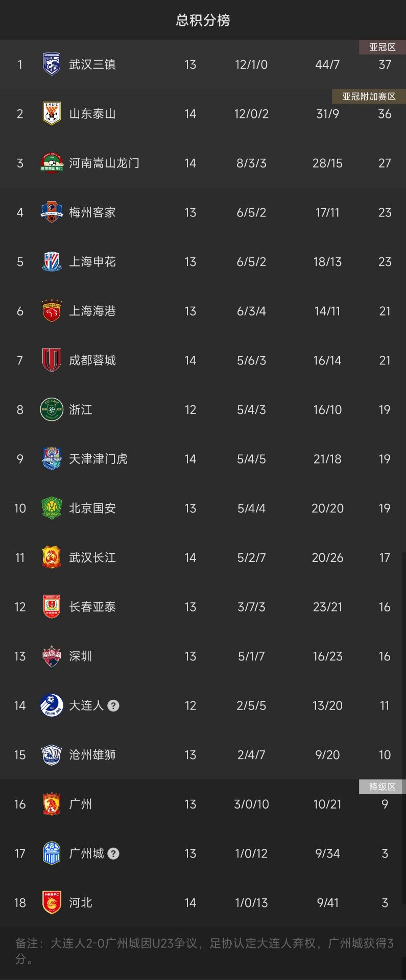
Task: Show the question mark info beside 广州城
Action: (113, 853)
